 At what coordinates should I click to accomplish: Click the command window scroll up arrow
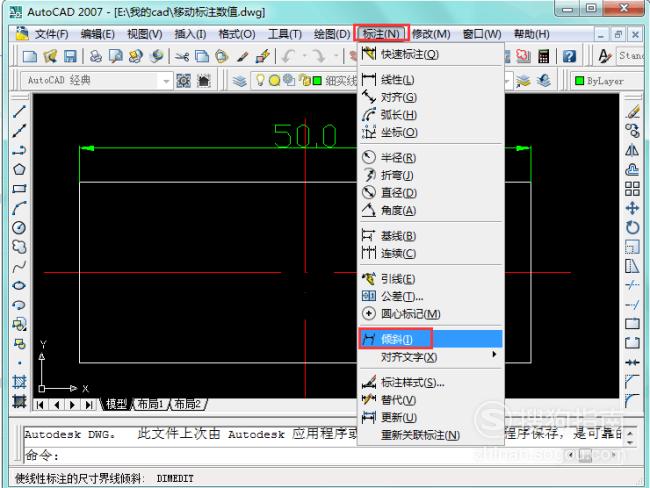coord(631,433)
